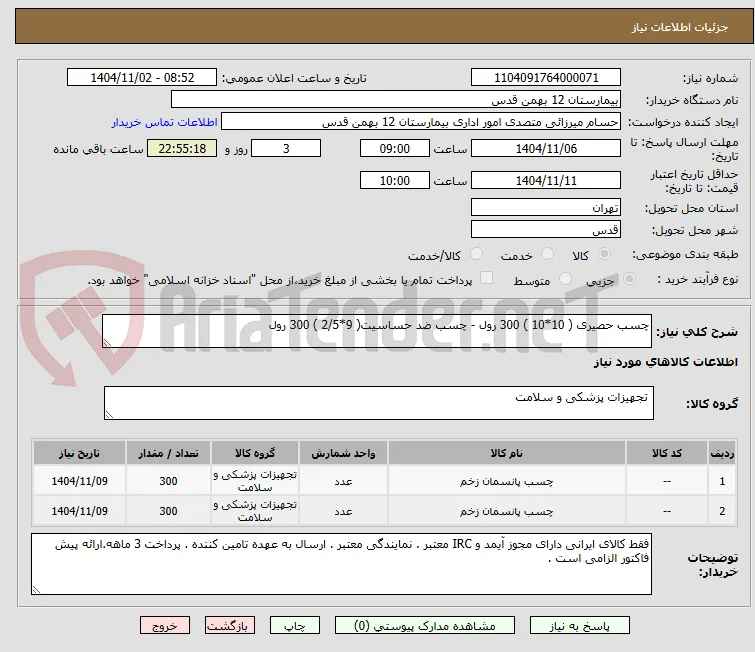Screen dimensions: 755x652
Task: Click the تاریخ نیاز column header
Action: (79, 453)
